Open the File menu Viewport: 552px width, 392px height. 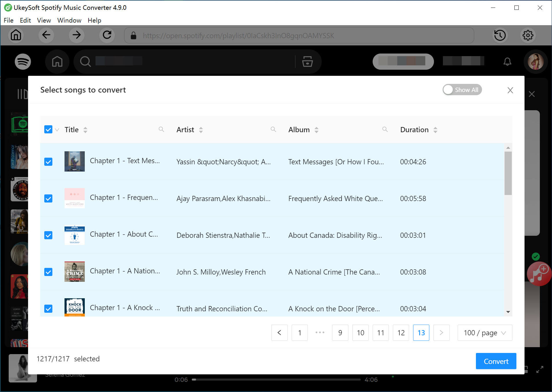[8, 20]
